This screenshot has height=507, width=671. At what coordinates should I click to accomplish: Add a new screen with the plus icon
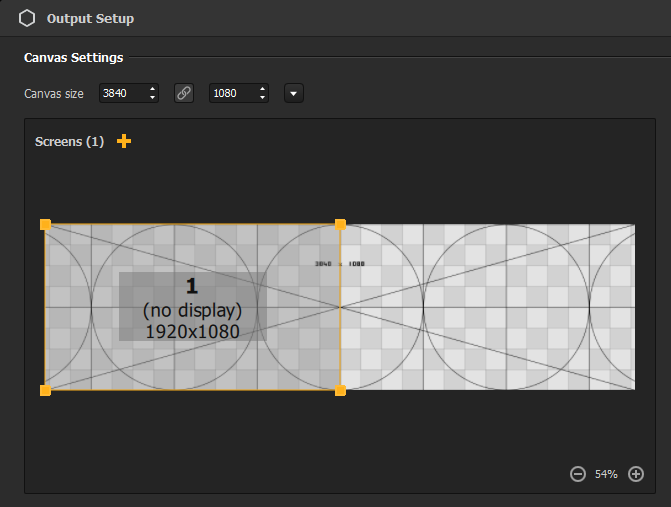(x=124, y=141)
